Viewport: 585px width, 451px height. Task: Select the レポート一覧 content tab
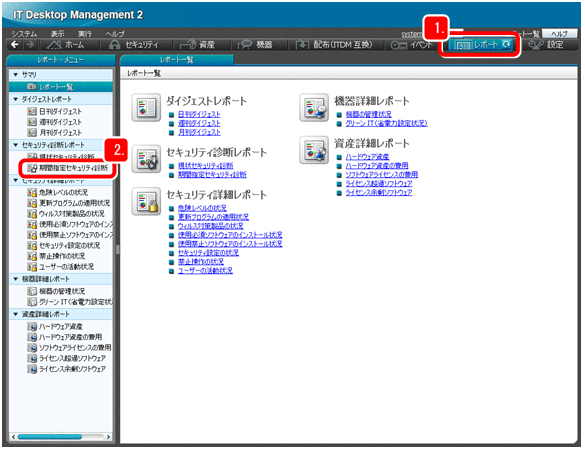[x=177, y=60]
